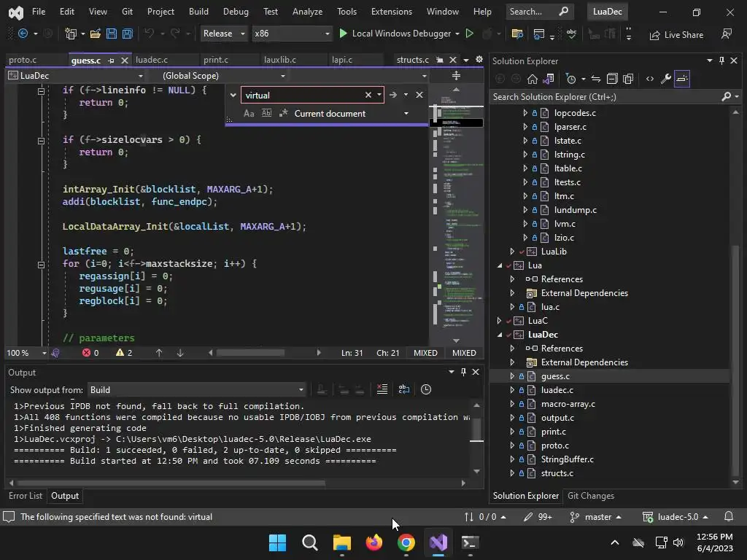Open Solution Explorer Home view
Screen dimensions: 747x560
point(532,79)
